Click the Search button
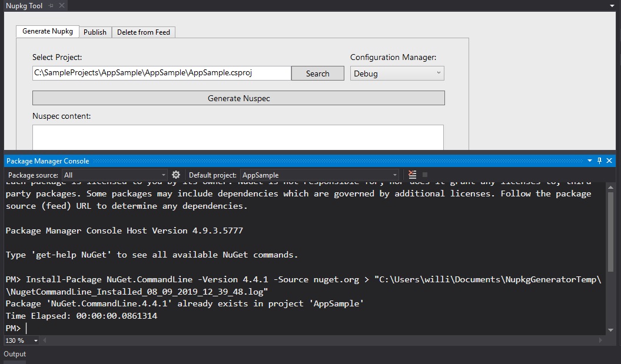 click(317, 73)
